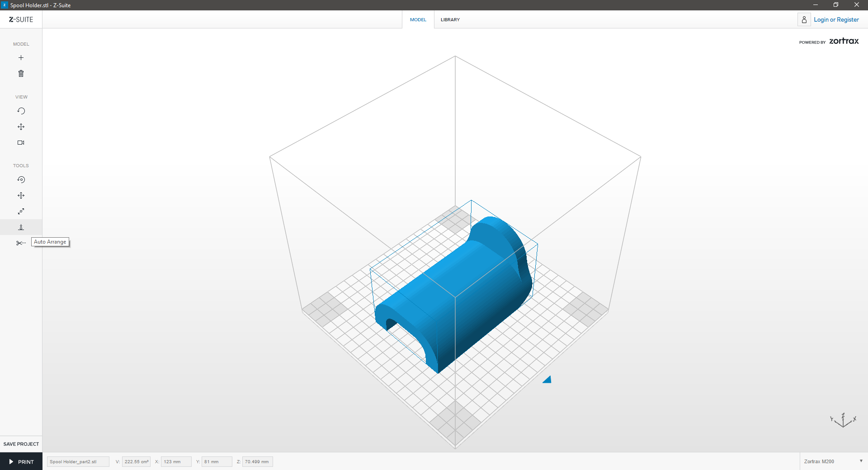
Task: Click the Spool Holder_part2.stl name field
Action: tap(78, 461)
